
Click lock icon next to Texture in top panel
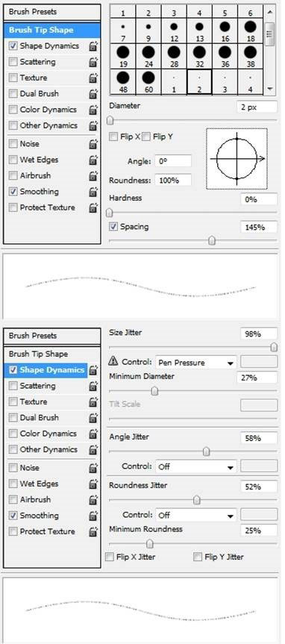pyautogui.click(x=93, y=78)
